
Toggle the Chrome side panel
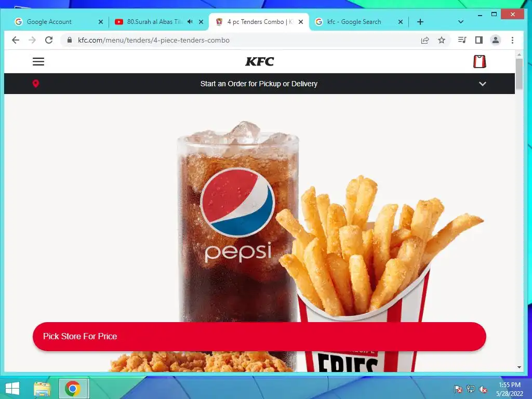[x=478, y=40]
